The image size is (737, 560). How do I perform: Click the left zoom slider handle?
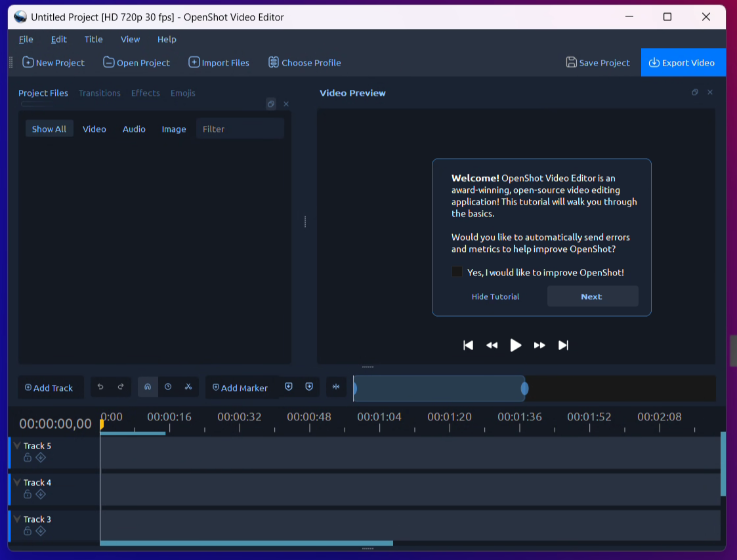click(x=355, y=388)
